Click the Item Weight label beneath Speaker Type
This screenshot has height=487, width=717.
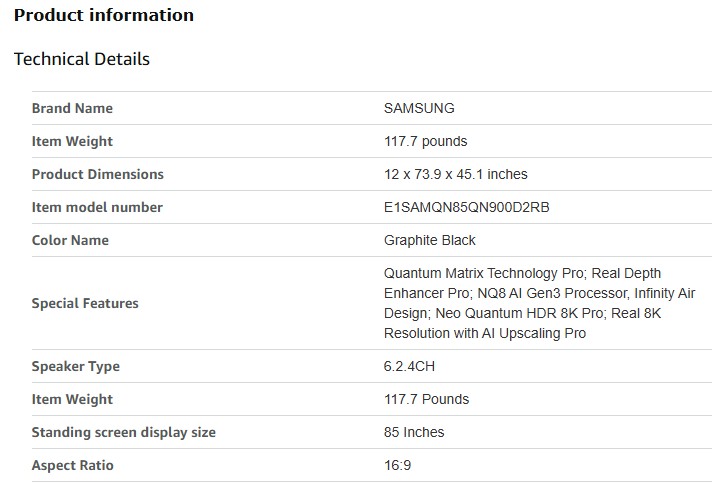(72, 399)
